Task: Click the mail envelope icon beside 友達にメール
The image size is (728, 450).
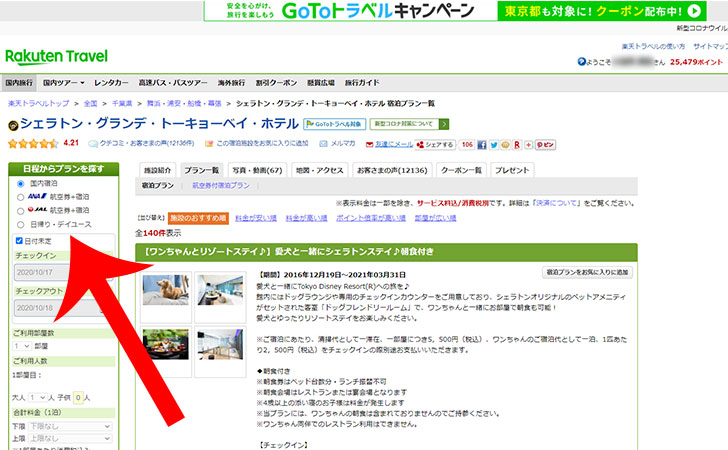Action: [370, 144]
